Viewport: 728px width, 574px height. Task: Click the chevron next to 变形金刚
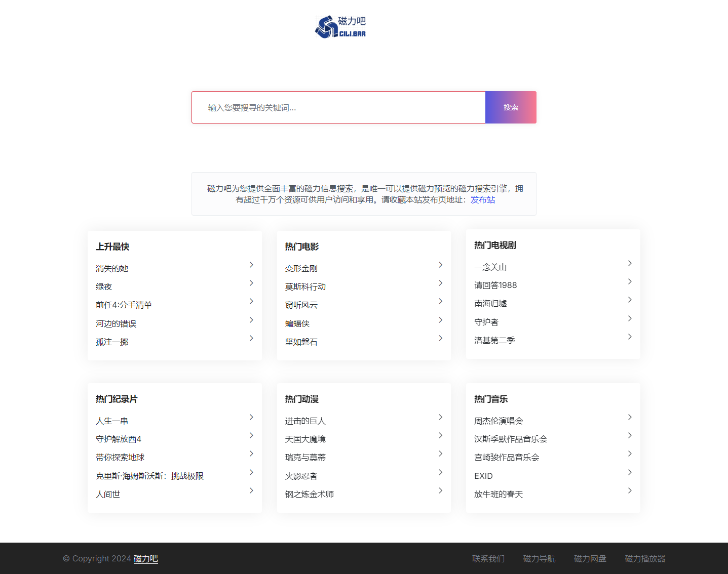pyautogui.click(x=441, y=265)
